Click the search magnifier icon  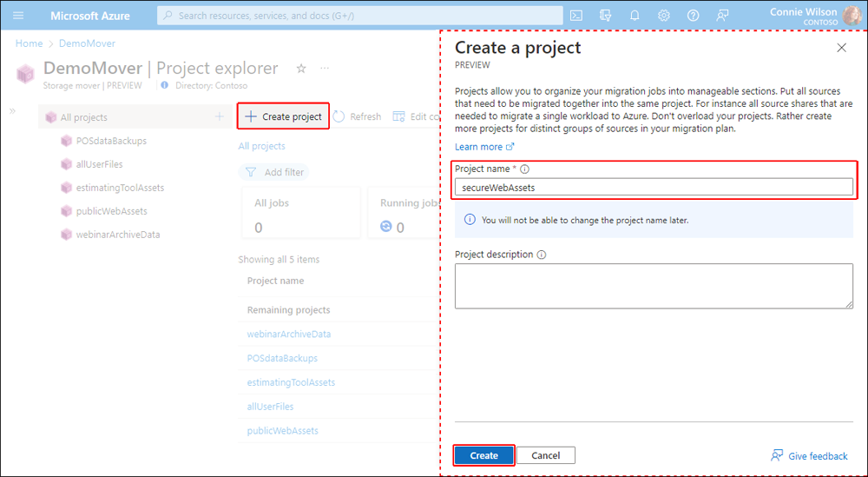point(168,16)
